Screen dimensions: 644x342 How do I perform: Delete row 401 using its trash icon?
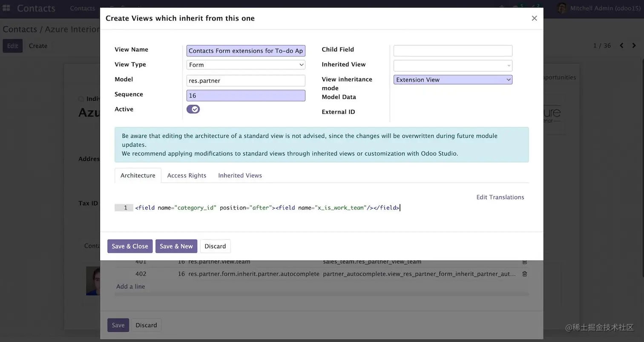[x=524, y=262]
